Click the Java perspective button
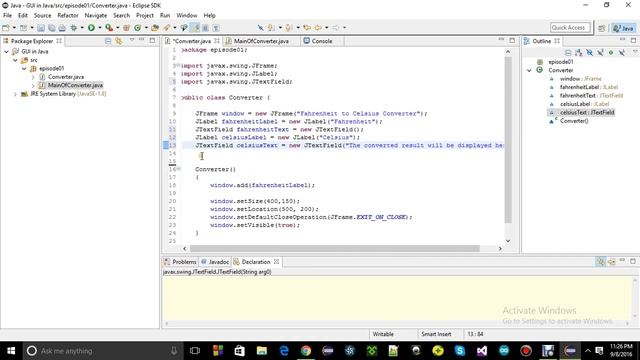The image size is (640, 360). coord(624,28)
